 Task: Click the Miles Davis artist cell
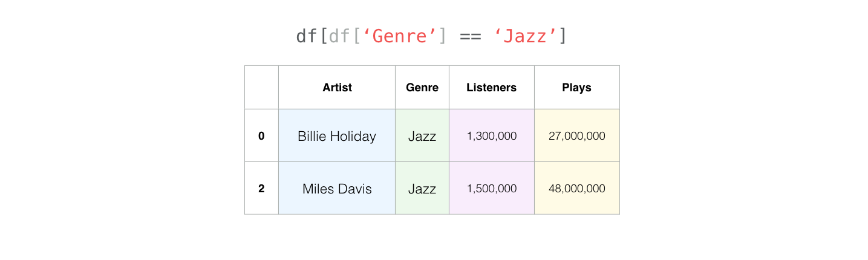337,188
